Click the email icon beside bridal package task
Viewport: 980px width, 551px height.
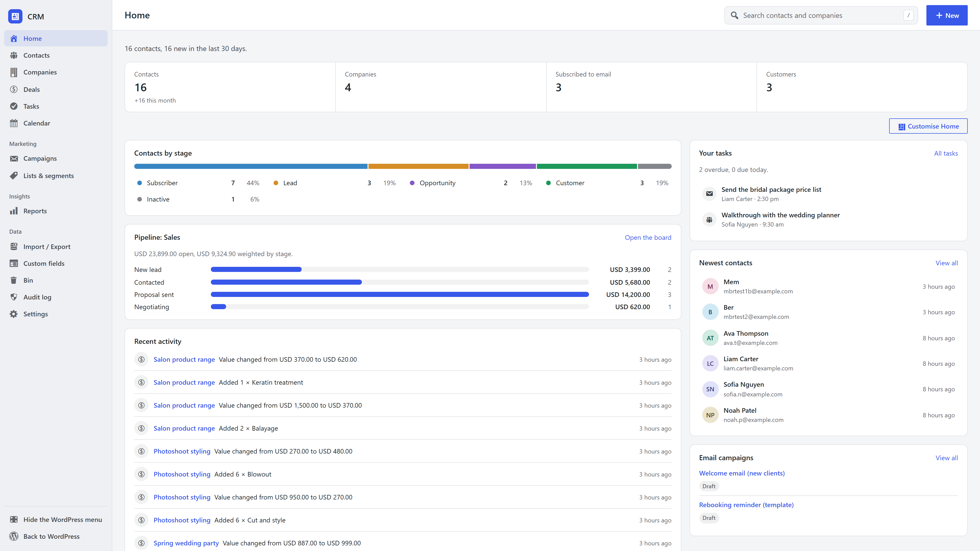point(709,194)
